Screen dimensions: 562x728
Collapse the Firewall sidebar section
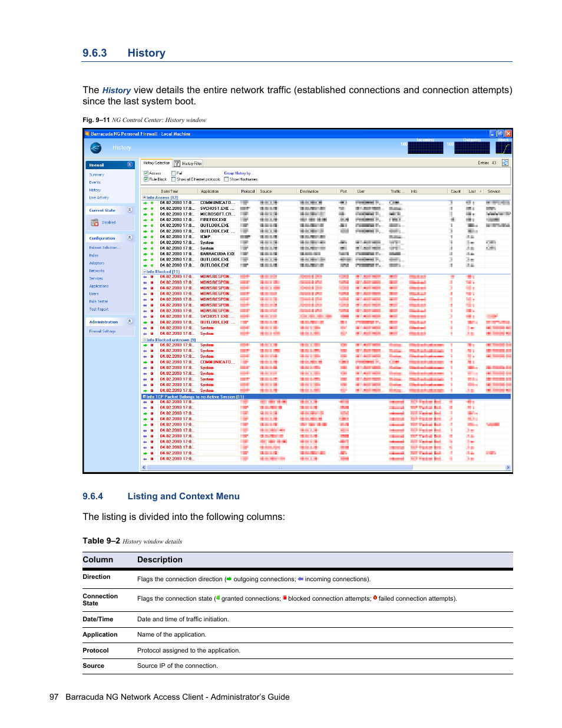click(130, 165)
